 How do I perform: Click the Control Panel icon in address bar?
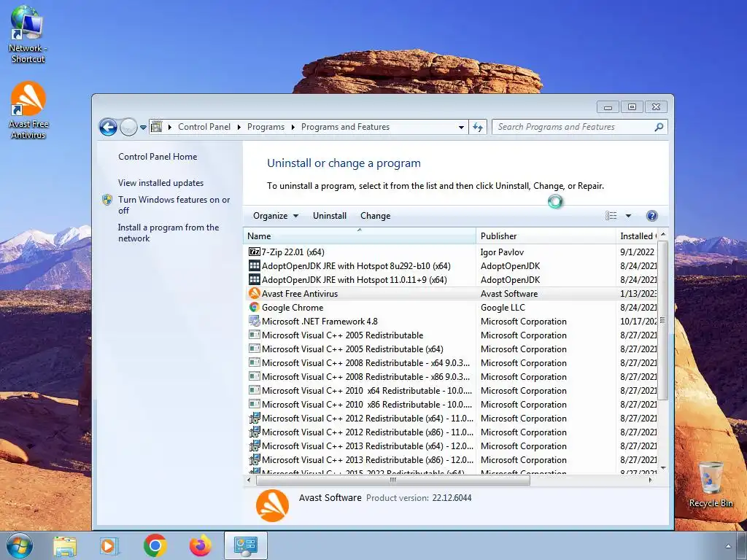click(x=156, y=127)
